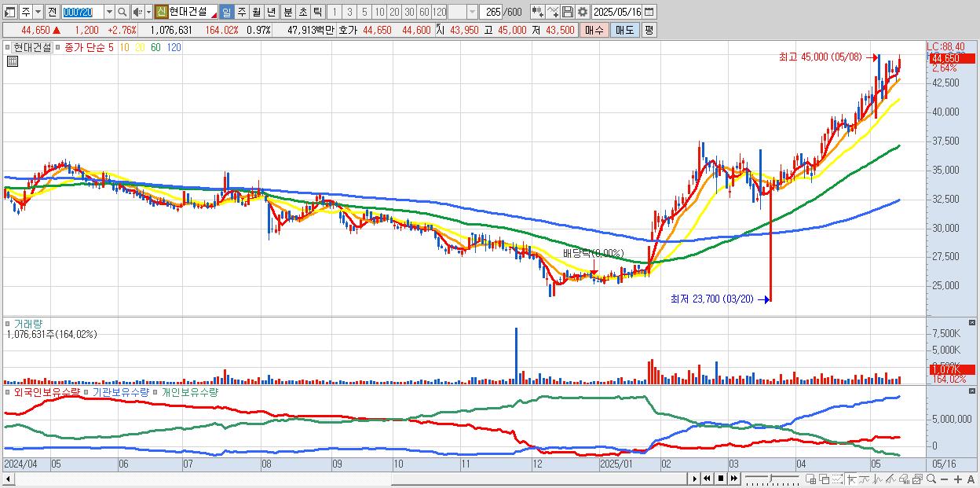Click the 외국인보유수량 legend label
Screen dimensions: 980x488
(47, 391)
